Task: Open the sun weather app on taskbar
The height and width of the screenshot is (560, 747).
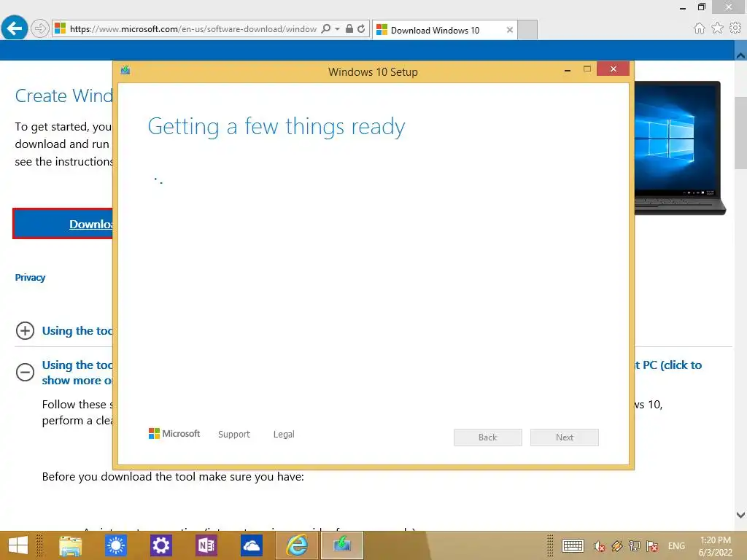Action: [116, 545]
